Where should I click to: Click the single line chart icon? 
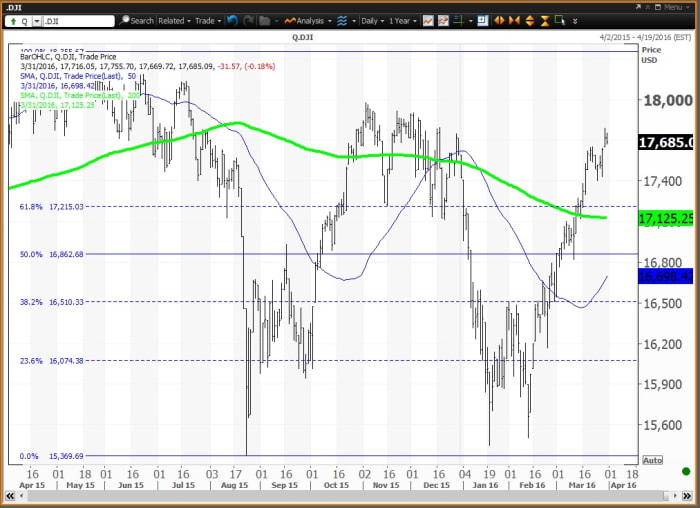tap(428, 21)
